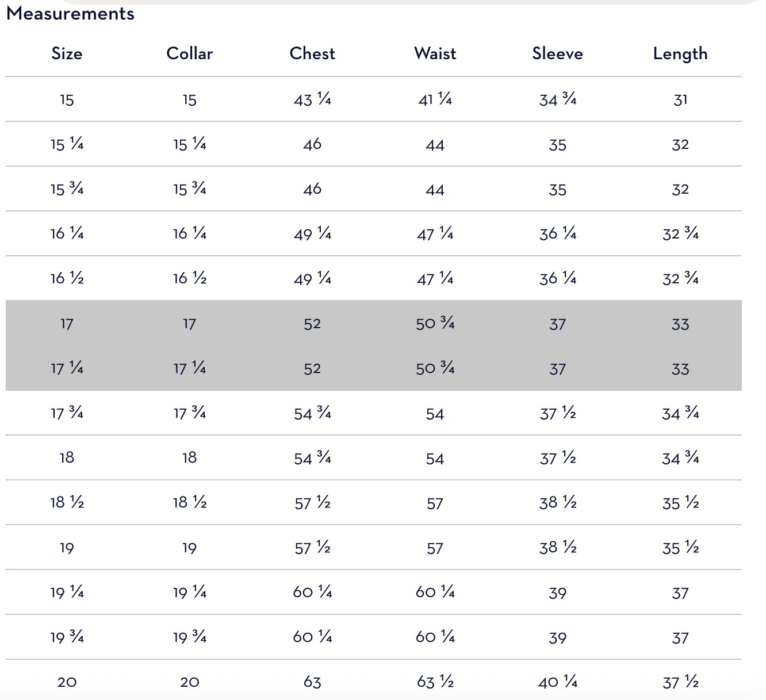Click the Length column header
This screenshot has height=700, width=766.
pos(680,54)
